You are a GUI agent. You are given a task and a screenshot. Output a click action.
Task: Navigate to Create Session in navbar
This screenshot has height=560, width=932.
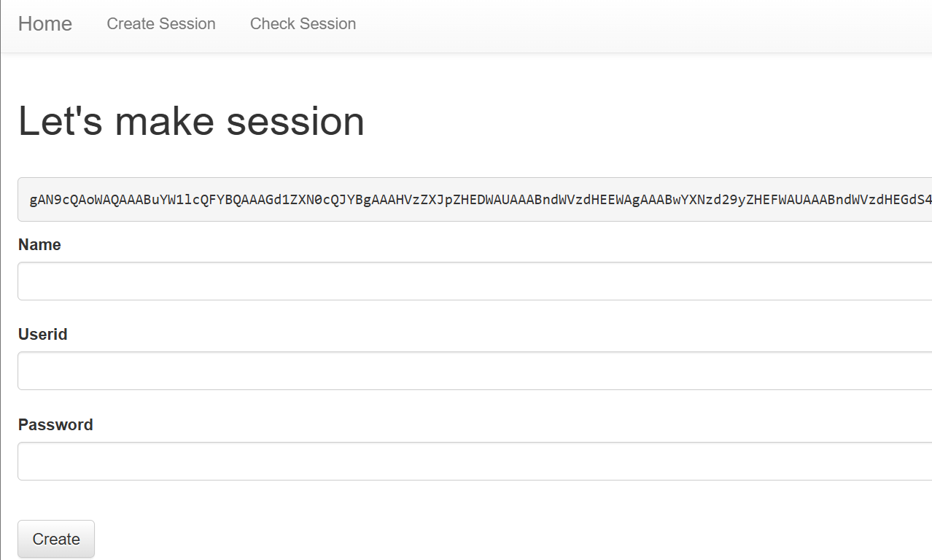161,24
